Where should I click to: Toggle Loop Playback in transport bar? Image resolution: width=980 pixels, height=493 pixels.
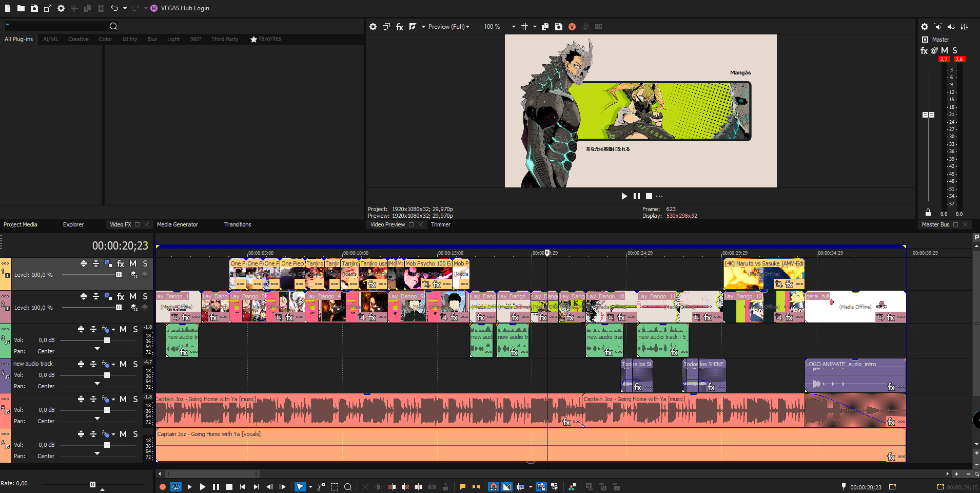pyautogui.click(x=176, y=487)
